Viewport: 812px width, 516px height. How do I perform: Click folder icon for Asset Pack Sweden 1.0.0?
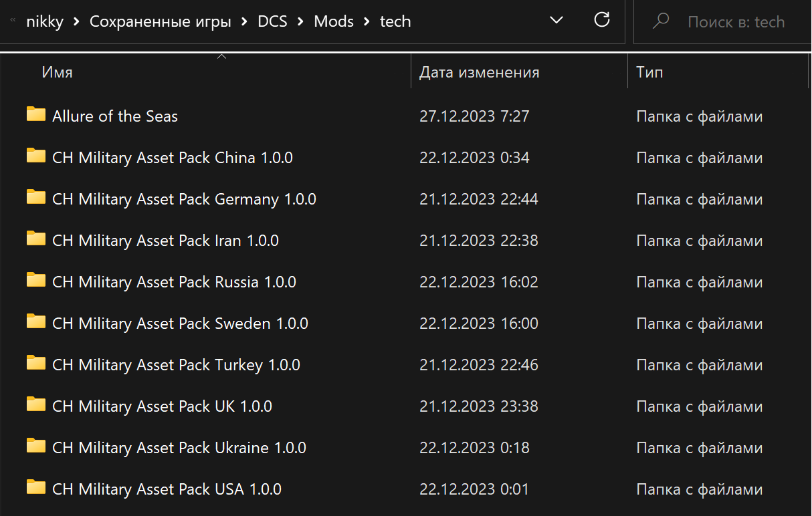point(36,321)
